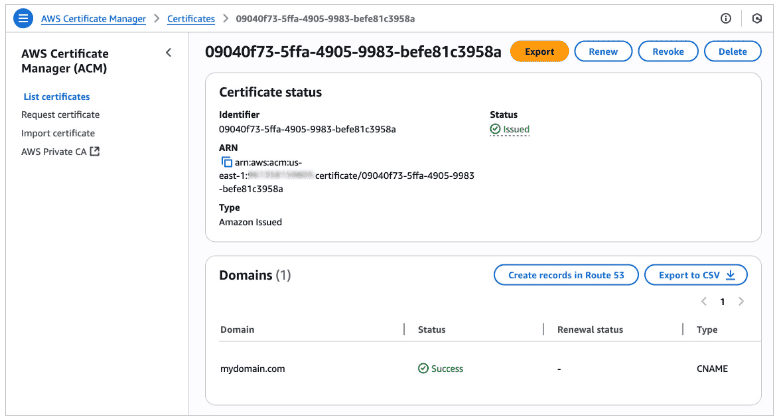Click the certificate ID page heading
777x420 pixels.
pyautogui.click(x=353, y=52)
